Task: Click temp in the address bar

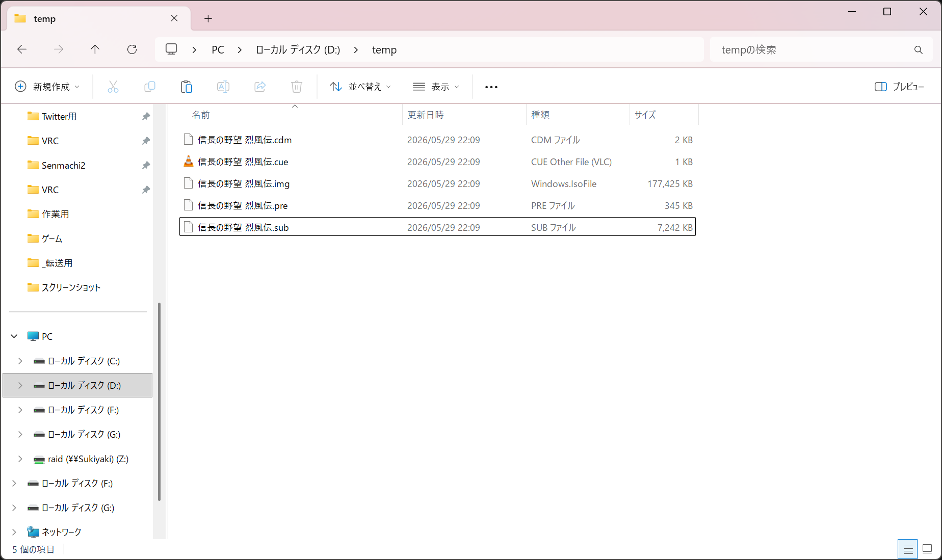Action: [384, 50]
